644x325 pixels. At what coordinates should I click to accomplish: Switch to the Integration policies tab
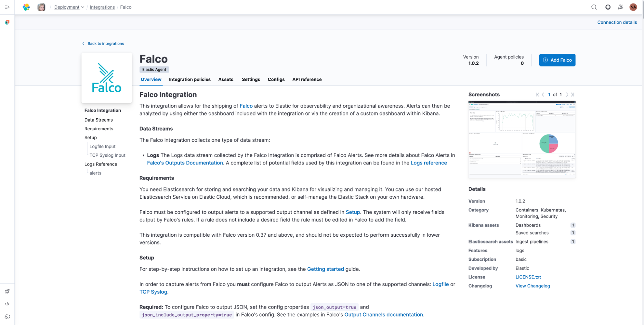click(x=190, y=79)
